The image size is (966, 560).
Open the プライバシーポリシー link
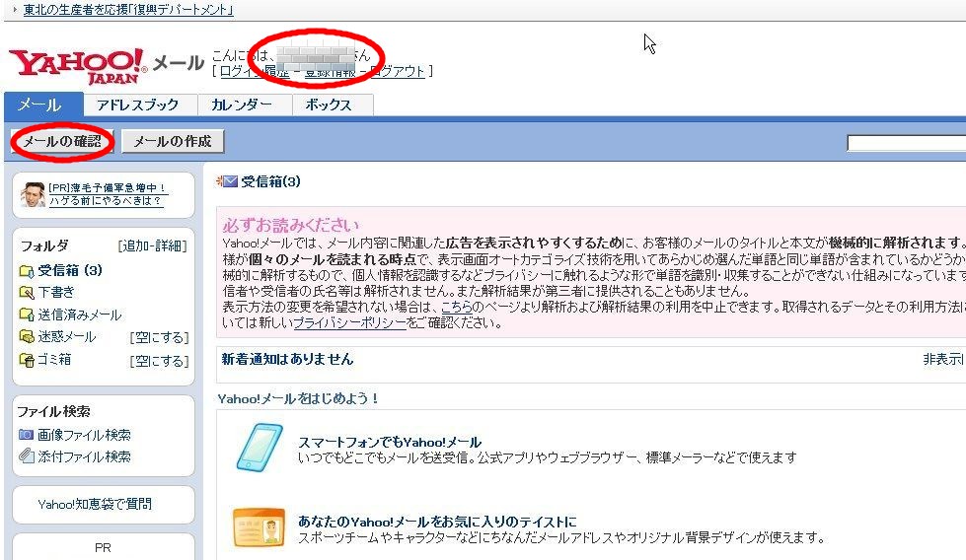coord(349,322)
